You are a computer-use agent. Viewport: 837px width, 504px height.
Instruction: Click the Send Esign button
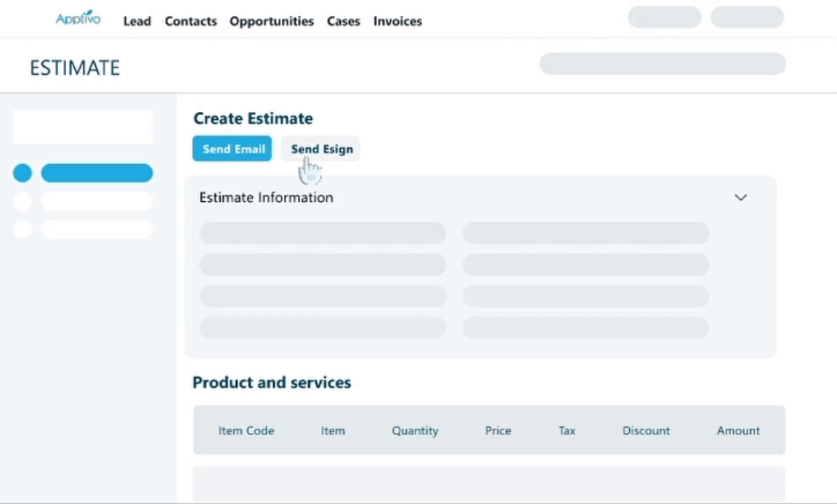pos(321,149)
